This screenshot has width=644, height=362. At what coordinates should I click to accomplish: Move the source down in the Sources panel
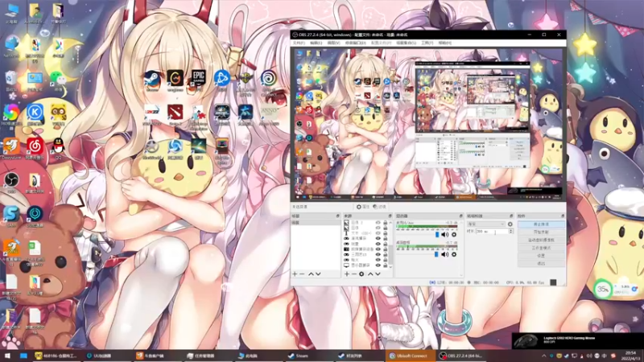click(x=378, y=274)
